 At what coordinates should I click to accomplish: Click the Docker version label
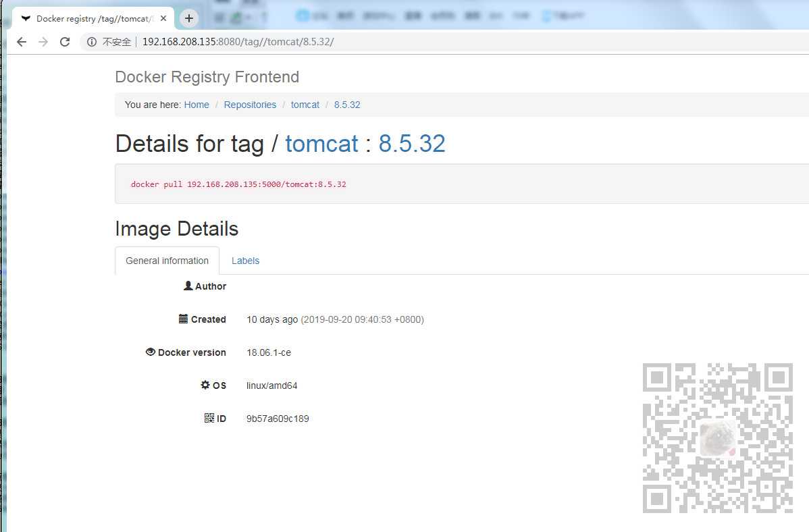tap(192, 352)
